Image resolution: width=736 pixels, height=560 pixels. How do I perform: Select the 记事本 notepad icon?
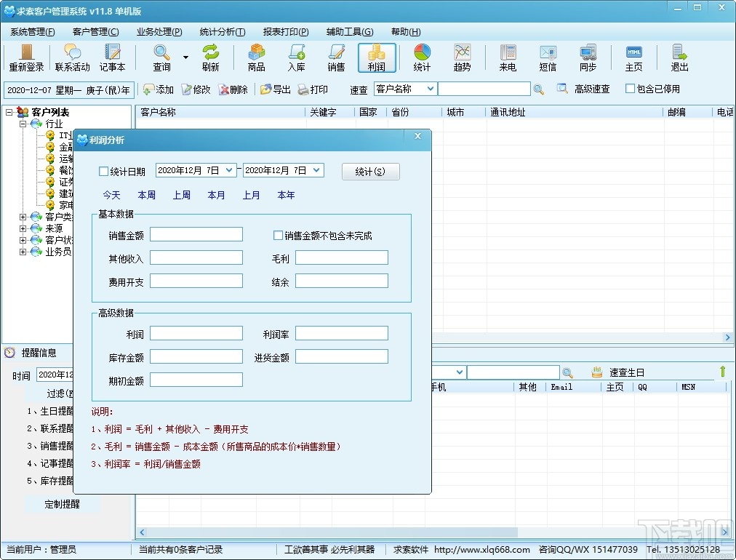click(x=112, y=58)
